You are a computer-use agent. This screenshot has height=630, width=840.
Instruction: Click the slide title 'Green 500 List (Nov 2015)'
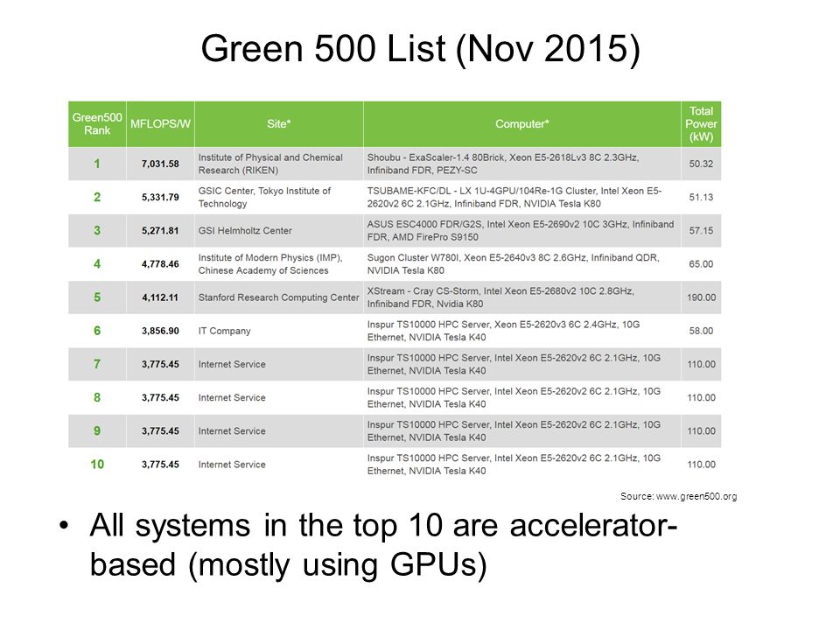pos(421,49)
